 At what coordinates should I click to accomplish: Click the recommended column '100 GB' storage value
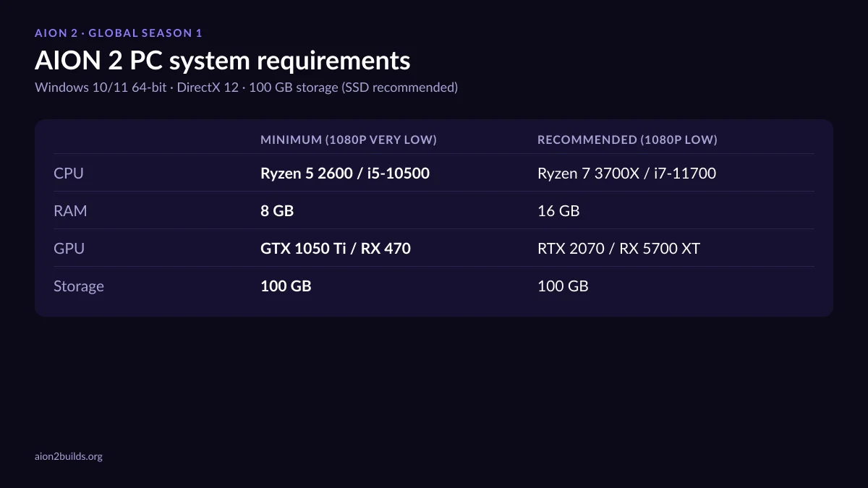563,286
